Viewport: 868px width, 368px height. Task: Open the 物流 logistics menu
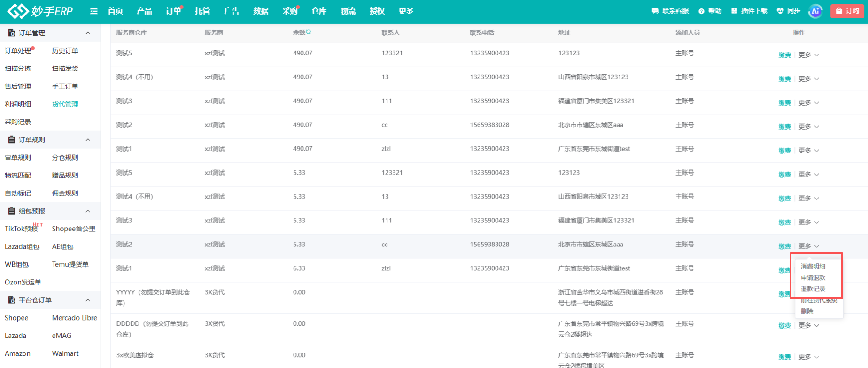[349, 11]
